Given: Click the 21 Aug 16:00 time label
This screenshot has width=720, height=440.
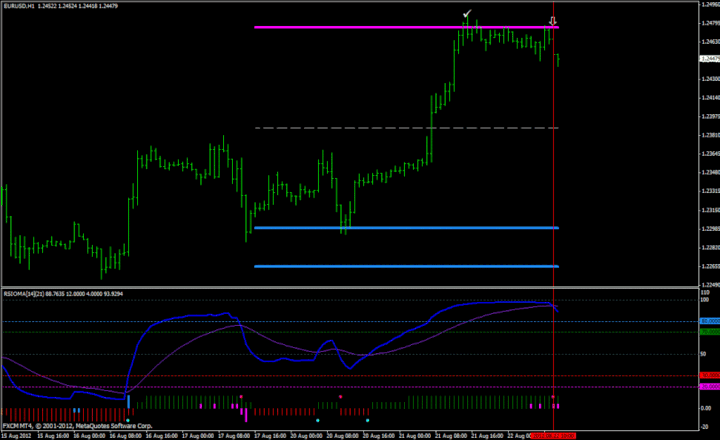Looking at the screenshot, I should [487, 435].
